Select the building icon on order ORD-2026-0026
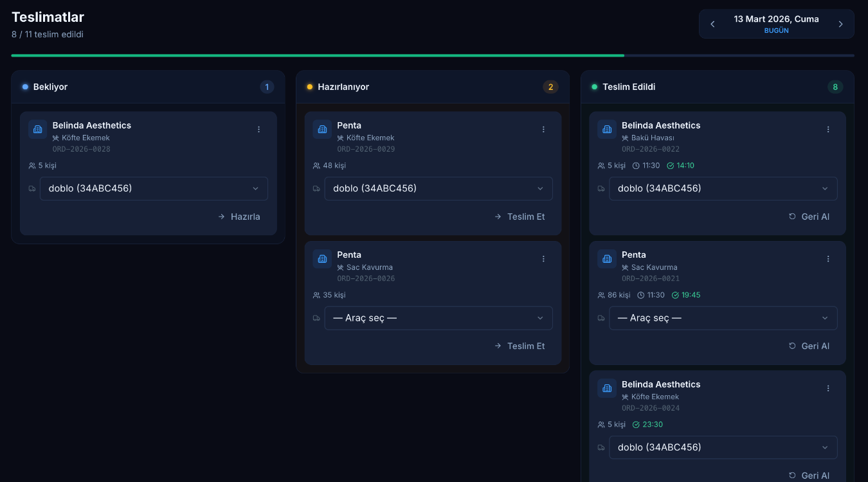 tap(322, 259)
